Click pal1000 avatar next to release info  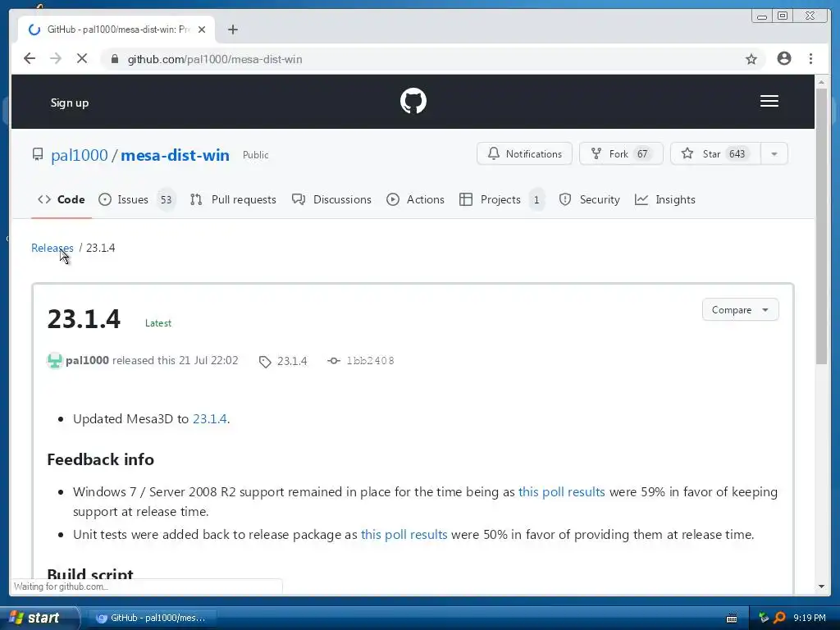[55, 361]
